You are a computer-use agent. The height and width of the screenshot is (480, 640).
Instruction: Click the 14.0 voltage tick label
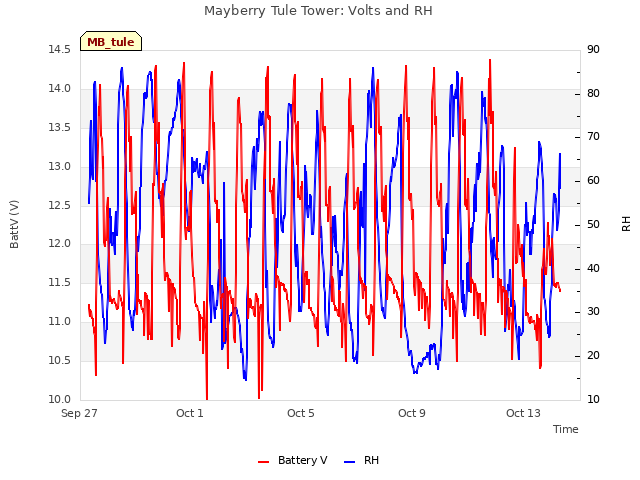[x=60, y=88]
